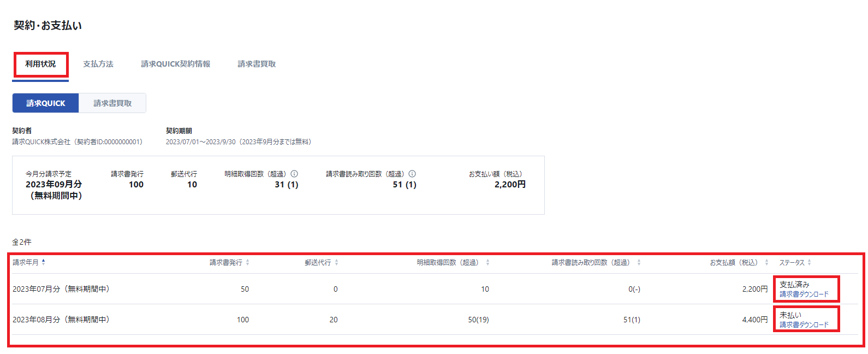Click the 2023年07月分（無料期間中） row label

point(61,289)
